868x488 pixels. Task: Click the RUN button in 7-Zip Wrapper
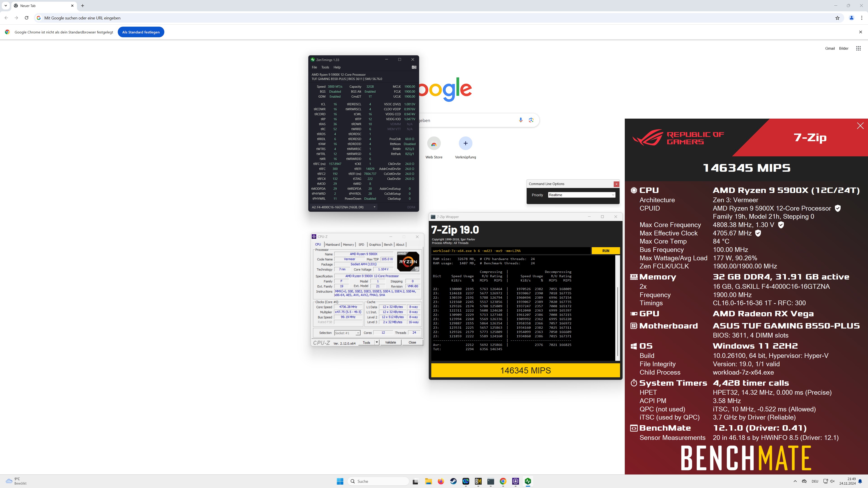(606, 251)
